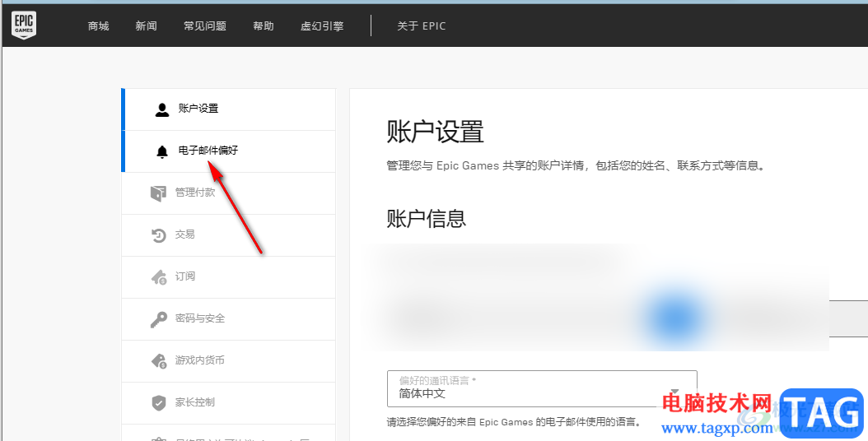Click the dropdown arrow in language field

pos(674,392)
